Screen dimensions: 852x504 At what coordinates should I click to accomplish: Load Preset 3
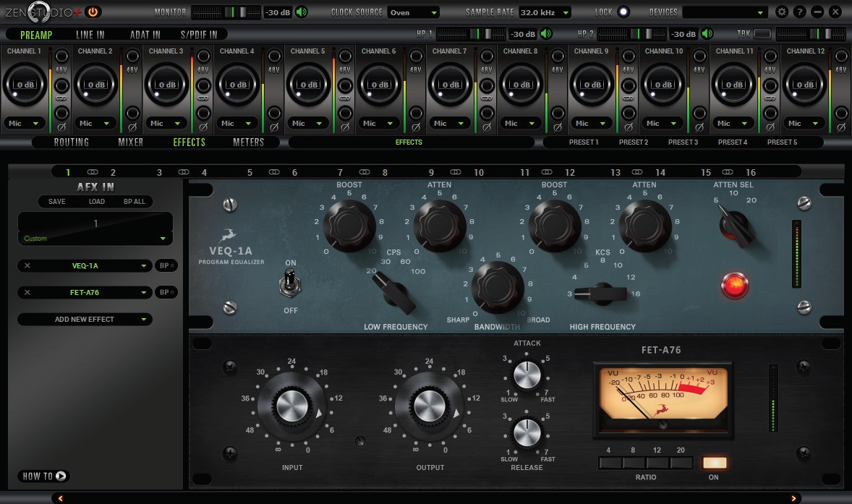[683, 142]
